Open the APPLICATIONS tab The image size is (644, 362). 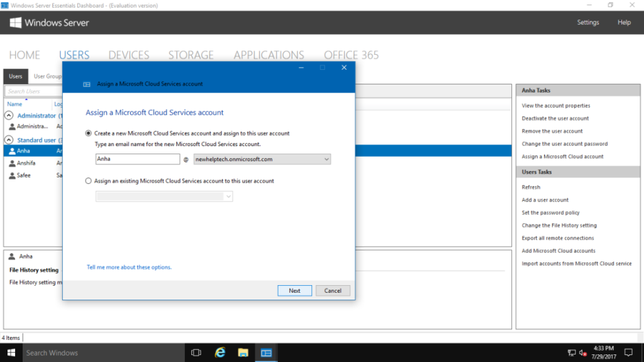(269, 55)
